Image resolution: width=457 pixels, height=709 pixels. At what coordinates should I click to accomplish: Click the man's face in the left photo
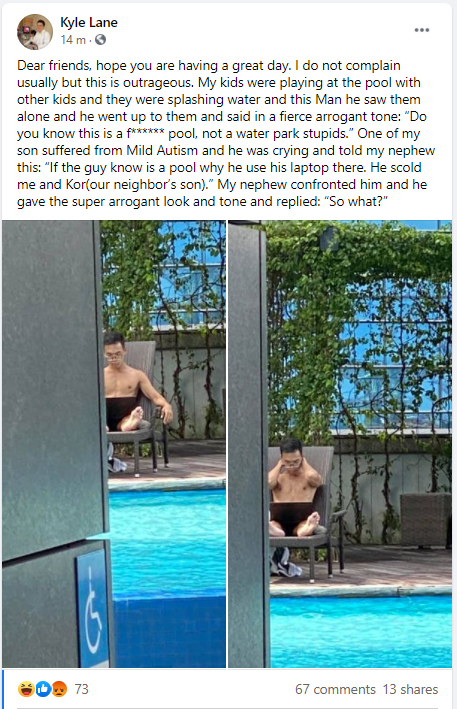click(115, 350)
